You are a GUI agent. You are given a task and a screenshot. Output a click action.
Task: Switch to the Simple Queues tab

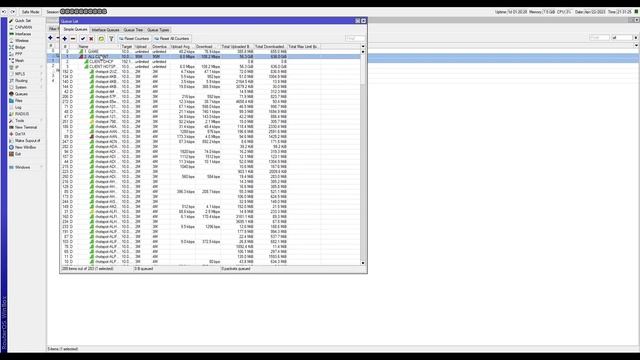point(75,30)
